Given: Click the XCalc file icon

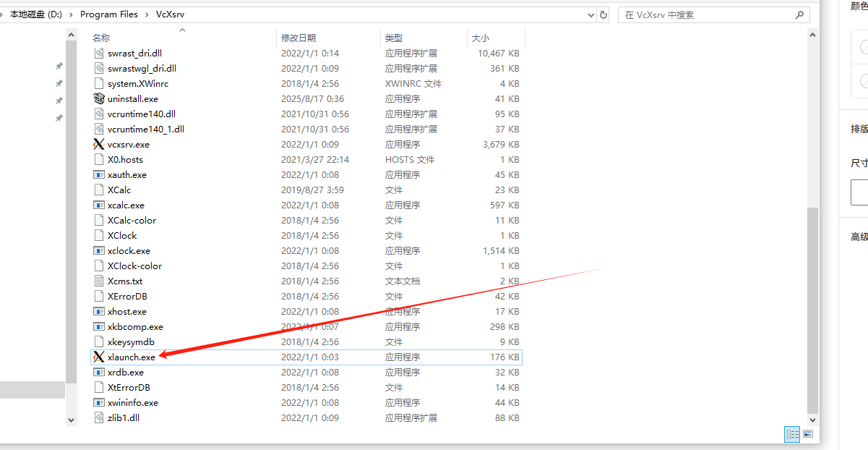Looking at the screenshot, I should coord(100,190).
